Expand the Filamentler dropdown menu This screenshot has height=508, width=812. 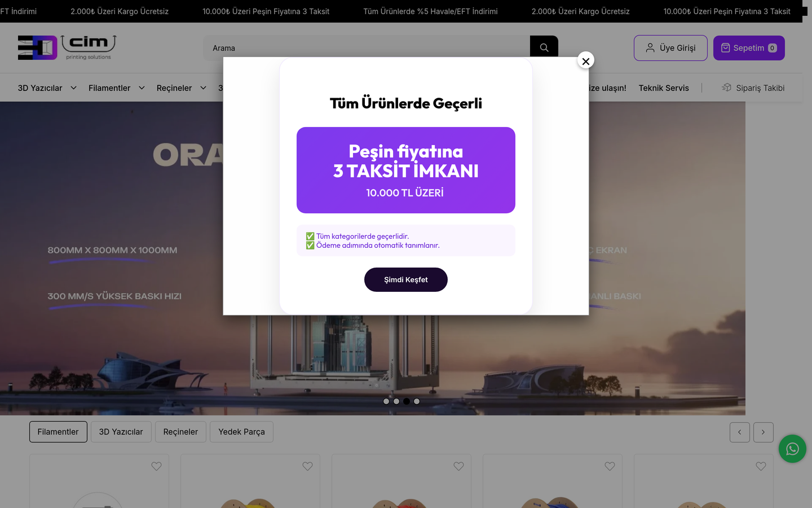tap(117, 88)
